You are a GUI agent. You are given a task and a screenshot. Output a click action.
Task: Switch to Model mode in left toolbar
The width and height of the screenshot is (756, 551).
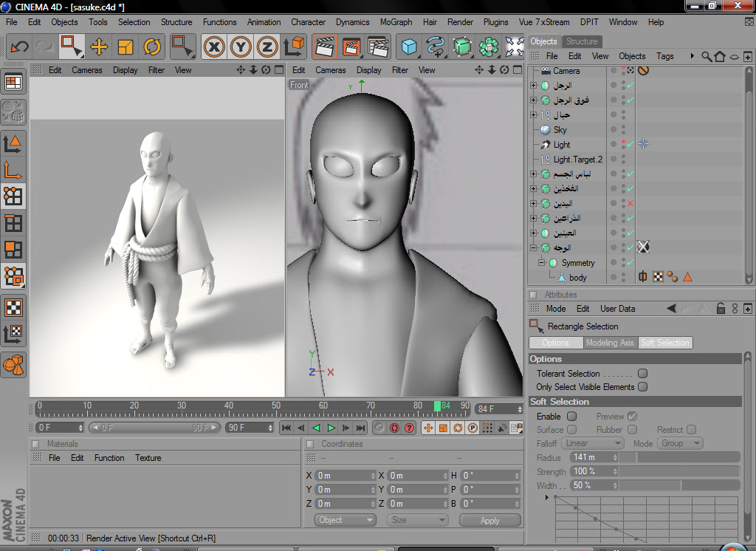(x=13, y=144)
